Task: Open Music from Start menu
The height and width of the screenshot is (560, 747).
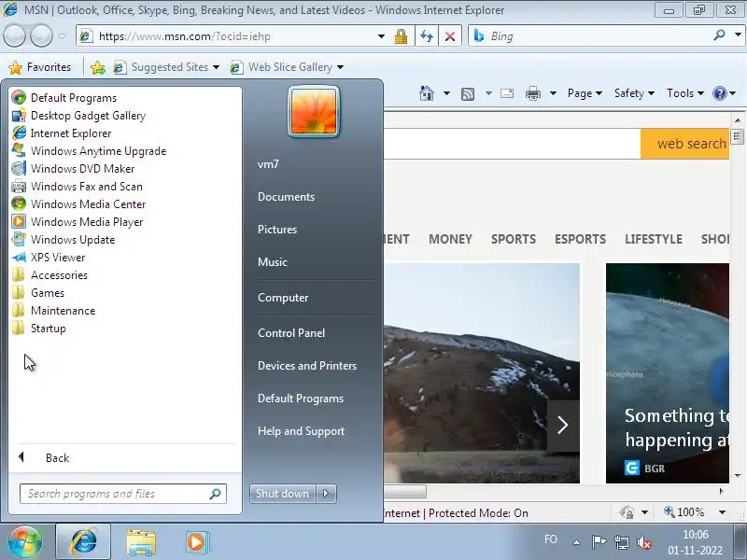Action: pos(273,262)
